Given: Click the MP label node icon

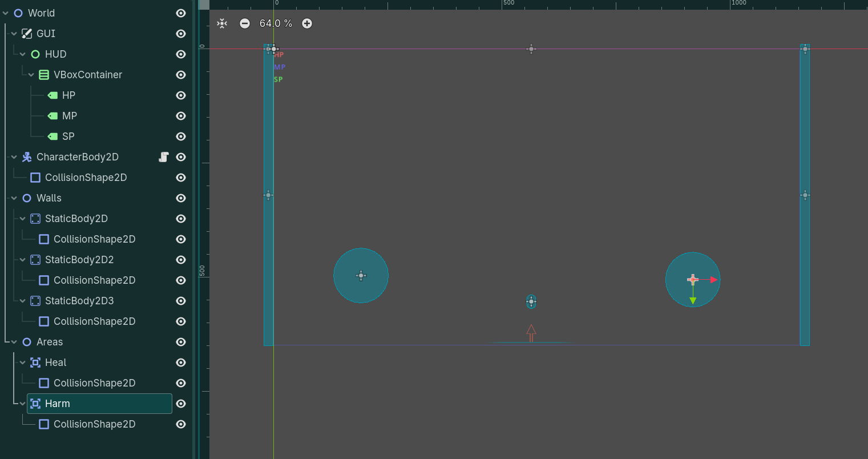Looking at the screenshot, I should click(53, 116).
